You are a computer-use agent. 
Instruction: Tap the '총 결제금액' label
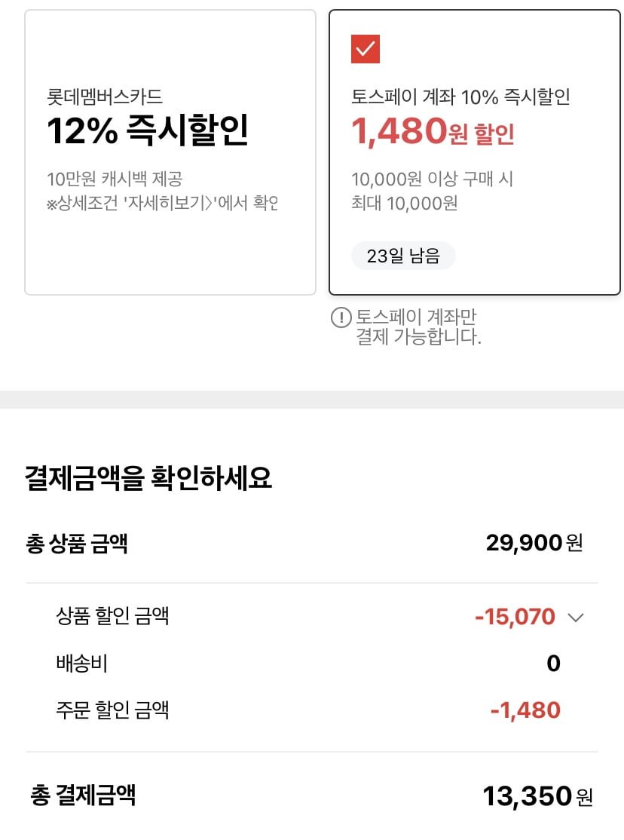point(84,795)
